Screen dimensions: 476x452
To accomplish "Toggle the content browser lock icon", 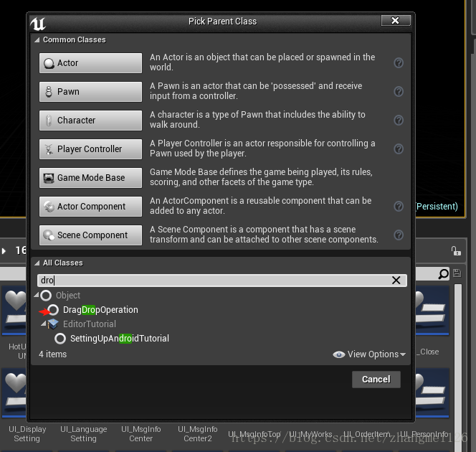I will [x=456, y=251].
